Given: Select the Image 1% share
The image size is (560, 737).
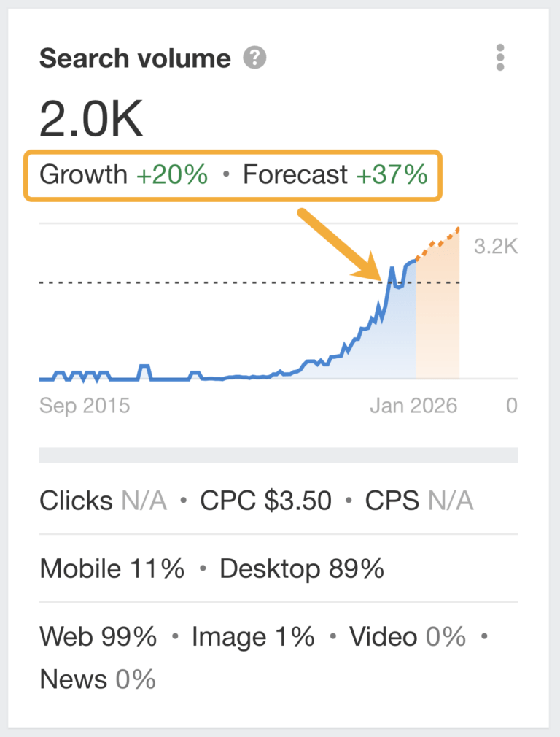Looking at the screenshot, I should pos(253,636).
